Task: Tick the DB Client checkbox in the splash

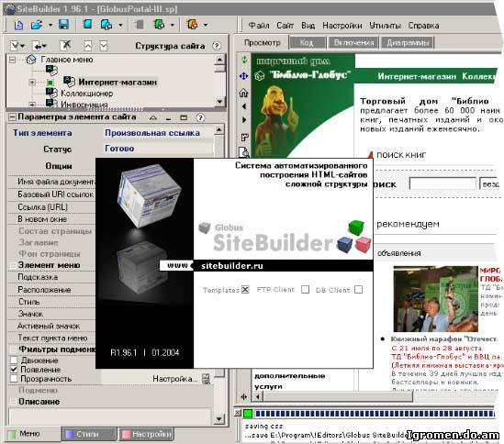Action: coord(358,290)
